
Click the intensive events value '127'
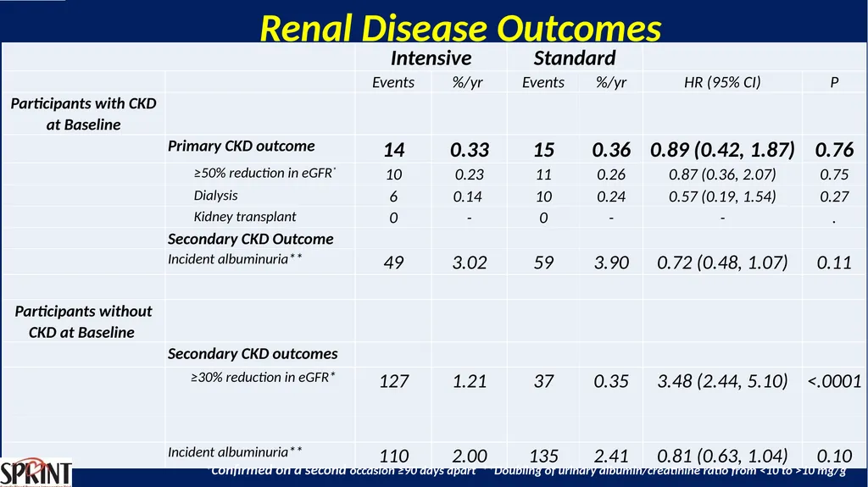[x=393, y=381]
